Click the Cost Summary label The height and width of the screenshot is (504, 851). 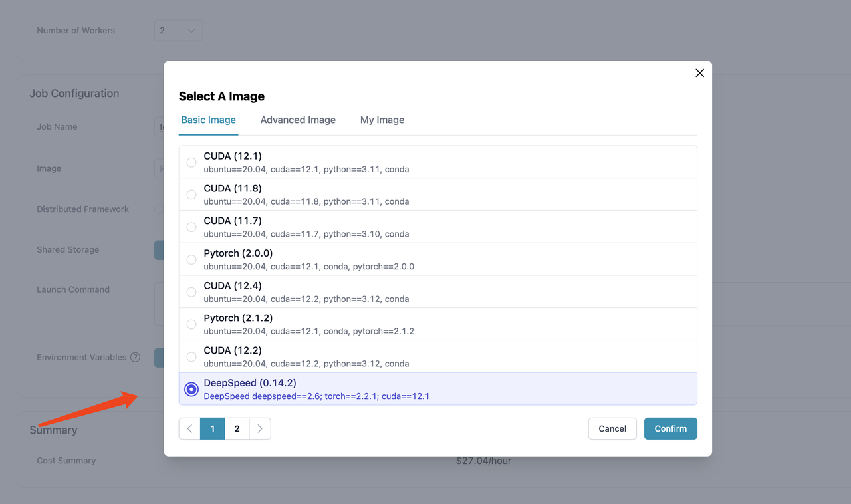point(66,461)
